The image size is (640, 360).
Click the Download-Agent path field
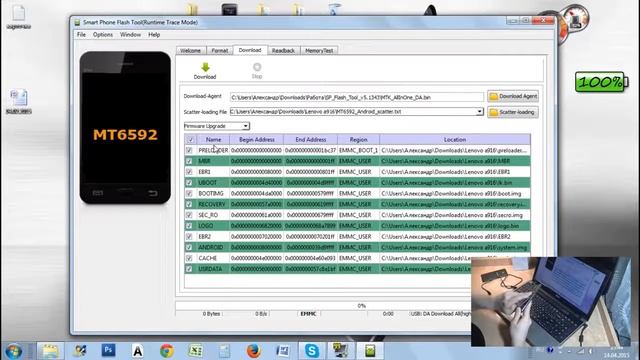click(x=357, y=97)
